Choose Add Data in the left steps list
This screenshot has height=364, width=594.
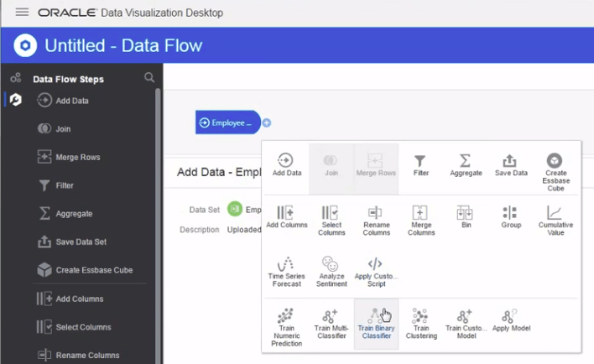pyautogui.click(x=63, y=101)
